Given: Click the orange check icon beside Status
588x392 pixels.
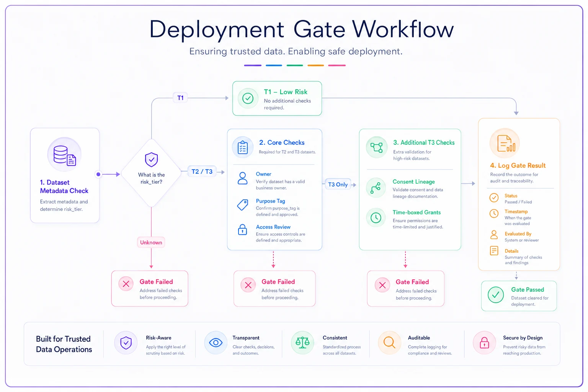Looking at the screenshot, I should click(x=494, y=198).
